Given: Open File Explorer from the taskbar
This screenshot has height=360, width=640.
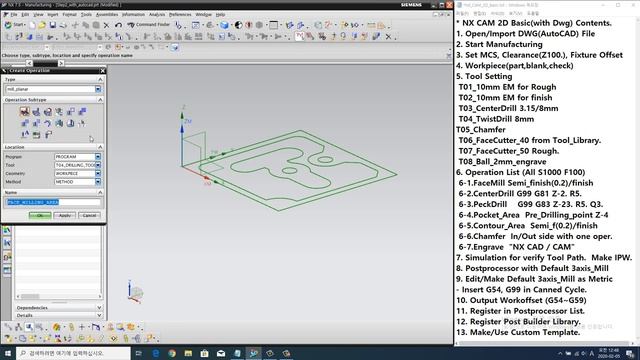Looking at the screenshot, I should 188,353.
